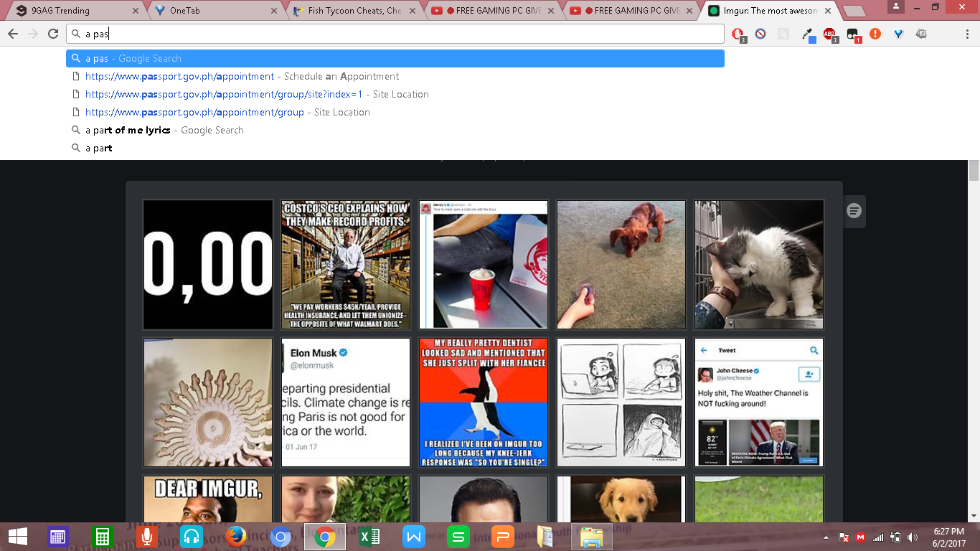980x551 pixels.
Task: Click the Imgur comment bubble sidebar icon
Action: [x=854, y=211]
